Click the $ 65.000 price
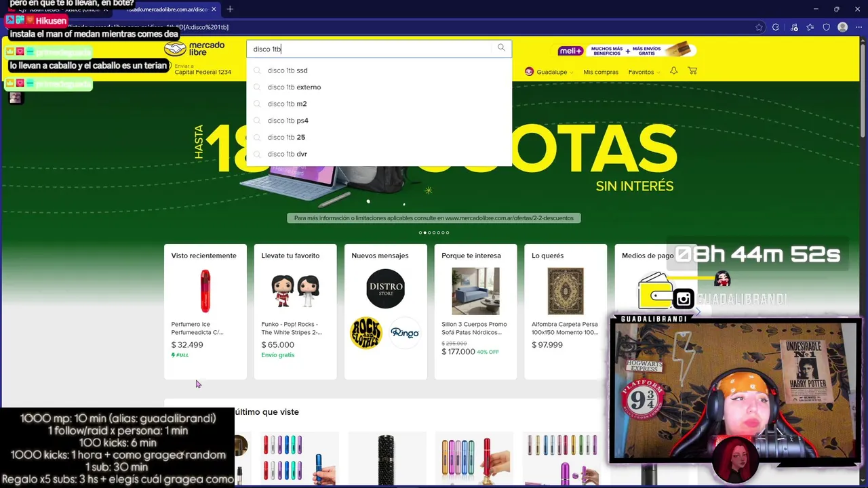 click(x=277, y=345)
